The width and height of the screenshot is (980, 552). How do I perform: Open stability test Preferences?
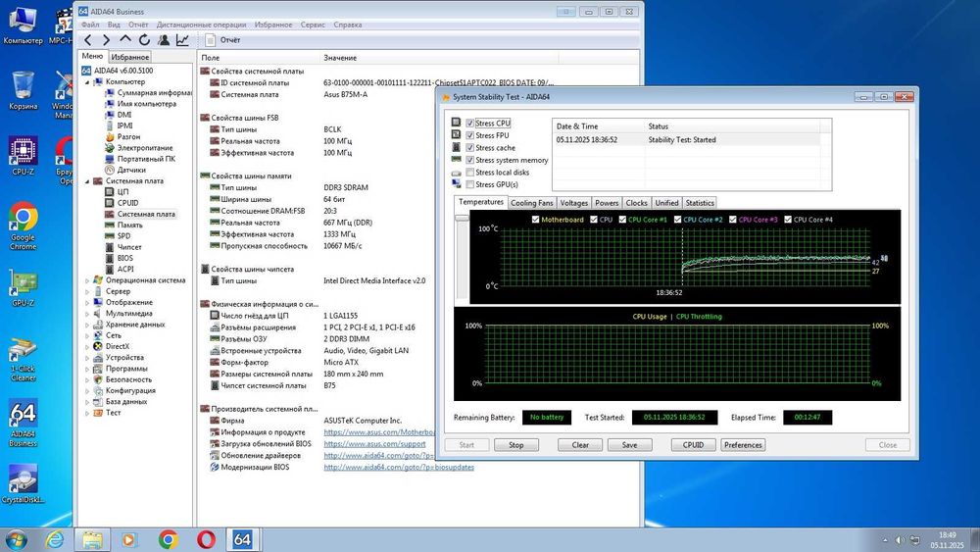tap(743, 445)
